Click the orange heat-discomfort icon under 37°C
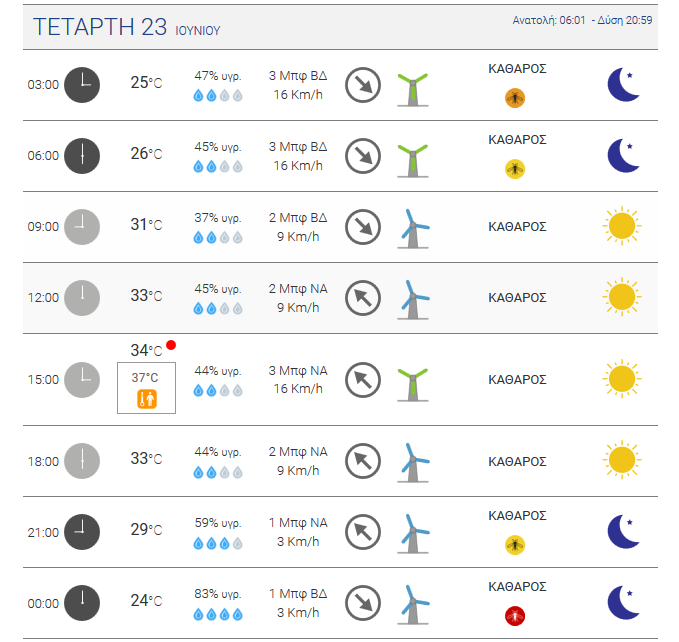This screenshot has height=642, width=679. pyautogui.click(x=147, y=399)
